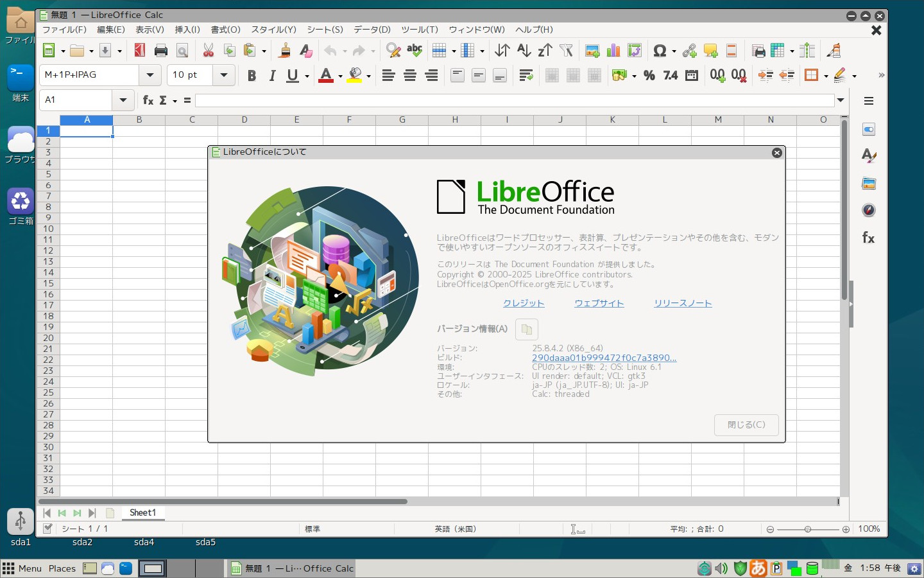The width and height of the screenshot is (924, 578).
Task: Click the Insert Special Character omega icon
Action: coord(659,51)
